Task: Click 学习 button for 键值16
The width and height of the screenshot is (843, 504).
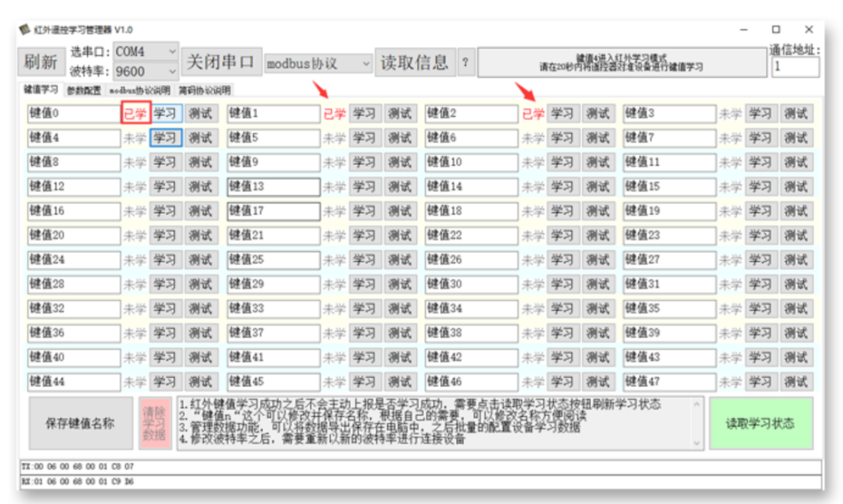Action: tap(166, 211)
